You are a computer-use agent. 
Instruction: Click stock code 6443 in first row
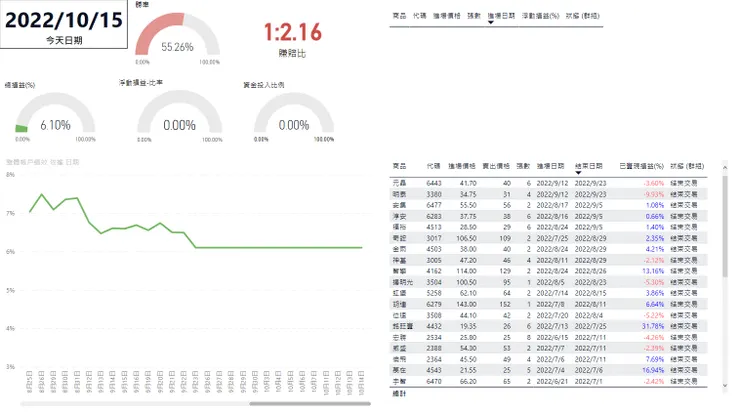(x=434, y=183)
